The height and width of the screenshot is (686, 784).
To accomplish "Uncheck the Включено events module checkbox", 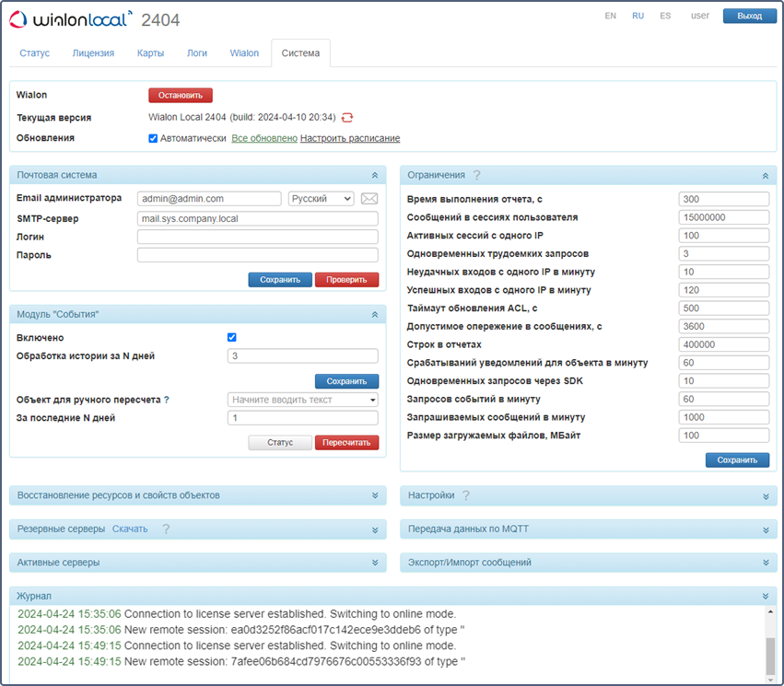I will pyautogui.click(x=232, y=338).
